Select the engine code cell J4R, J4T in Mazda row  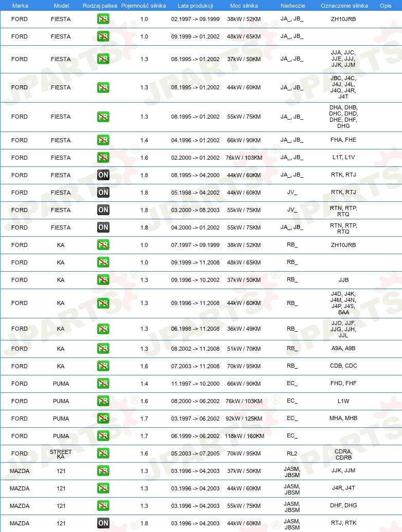coord(343,488)
